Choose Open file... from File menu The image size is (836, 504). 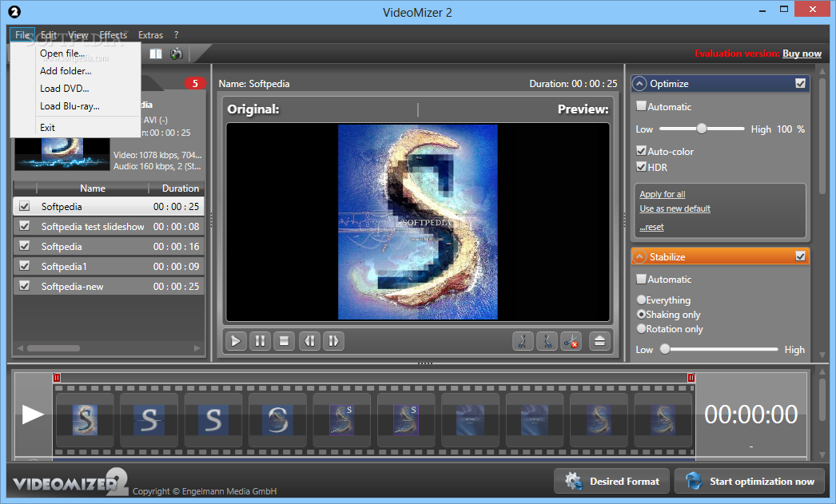[x=75, y=54]
